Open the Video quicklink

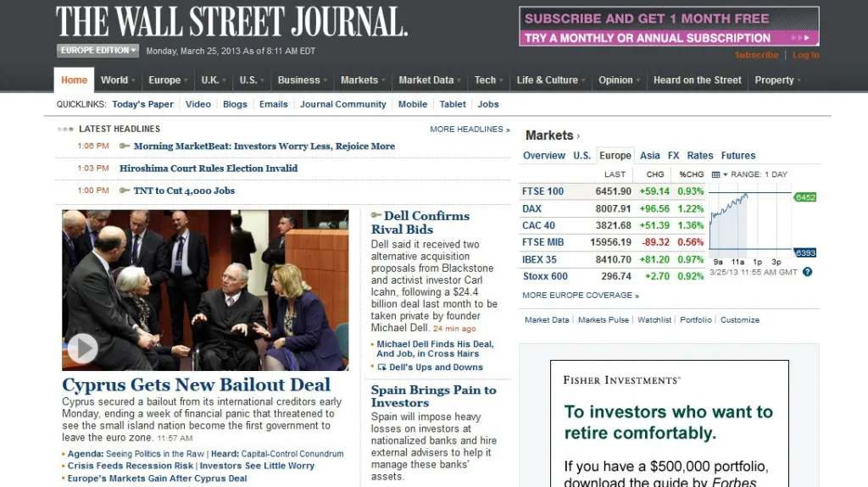coord(198,104)
